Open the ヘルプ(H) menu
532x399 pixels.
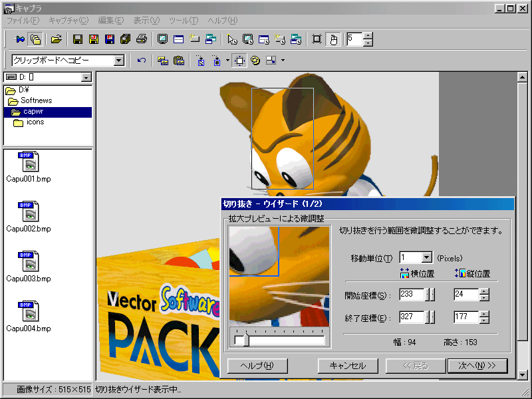(x=223, y=21)
